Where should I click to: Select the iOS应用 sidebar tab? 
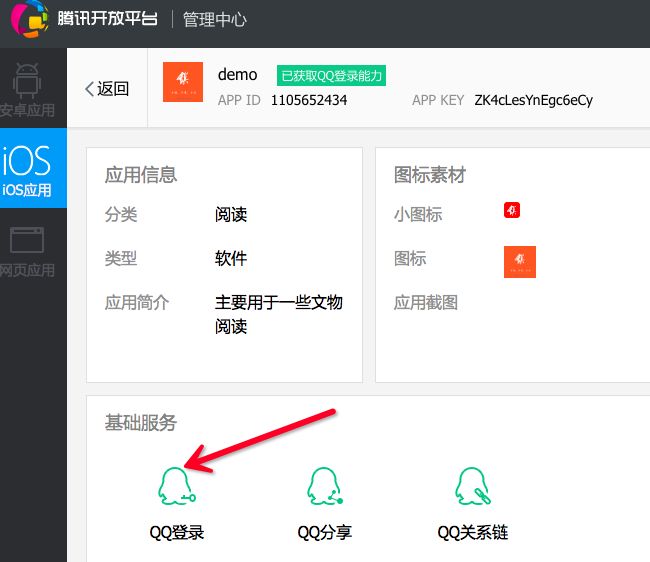pos(33,168)
